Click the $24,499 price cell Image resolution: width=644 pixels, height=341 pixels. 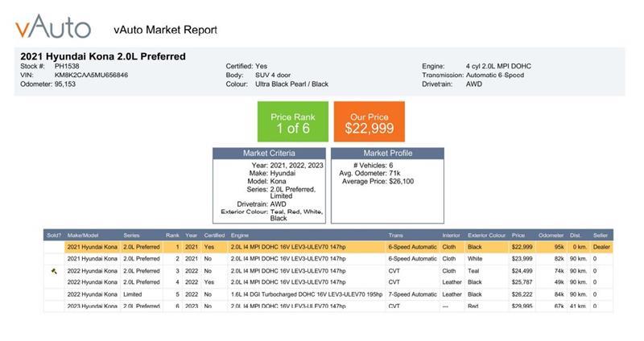522,271
